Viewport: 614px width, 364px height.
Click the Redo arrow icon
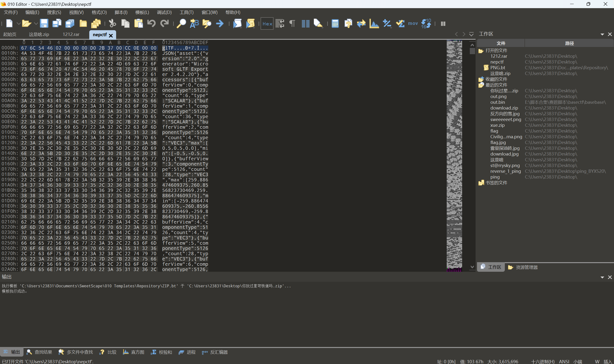tap(165, 23)
